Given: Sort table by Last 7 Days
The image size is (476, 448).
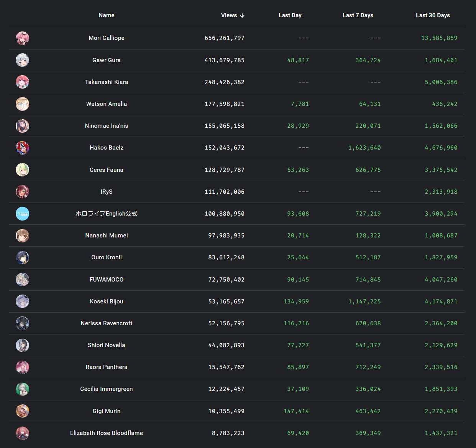Looking at the screenshot, I should (x=358, y=15).
